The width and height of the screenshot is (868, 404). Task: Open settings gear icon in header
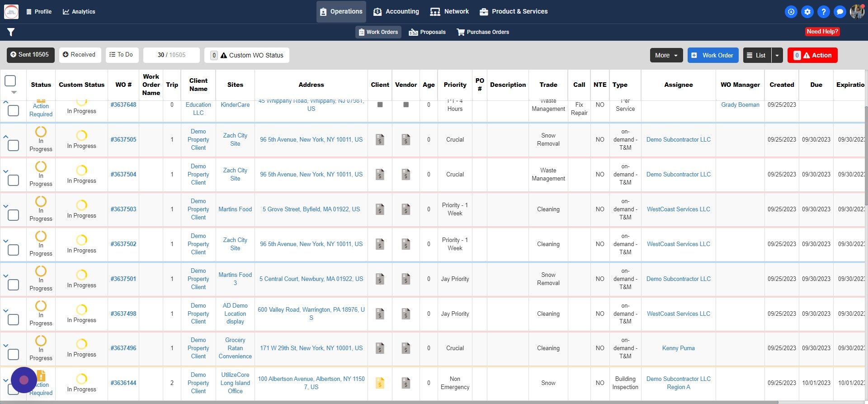pyautogui.click(x=807, y=12)
